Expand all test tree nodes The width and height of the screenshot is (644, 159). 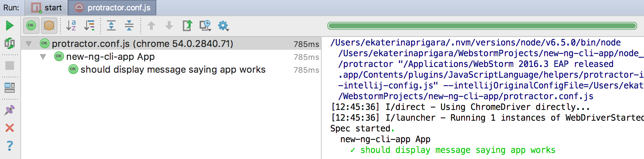(x=111, y=25)
